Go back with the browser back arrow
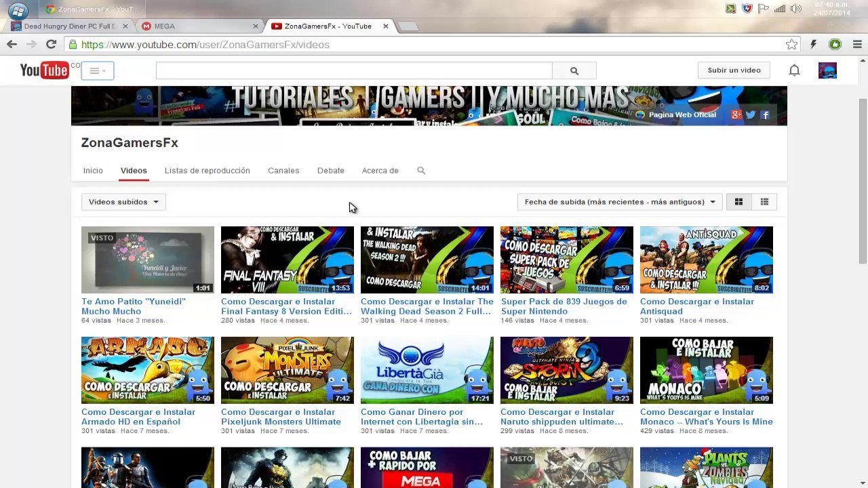Image resolution: width=868 pixels, height=488 pixels. [12, 44]
